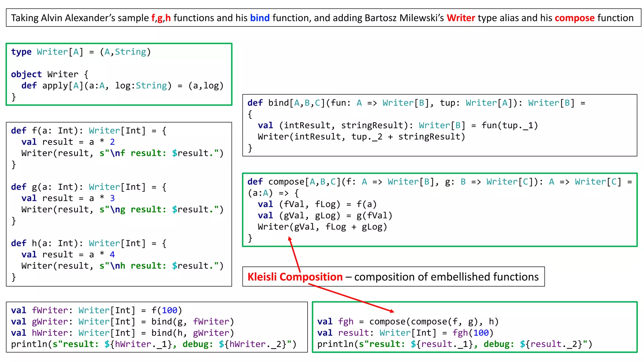The height and width of the screenshot is (362, 644).
Task: Click the 'val hWriter' bind(h, gWriter) line
Action: [x=123, y=333]
